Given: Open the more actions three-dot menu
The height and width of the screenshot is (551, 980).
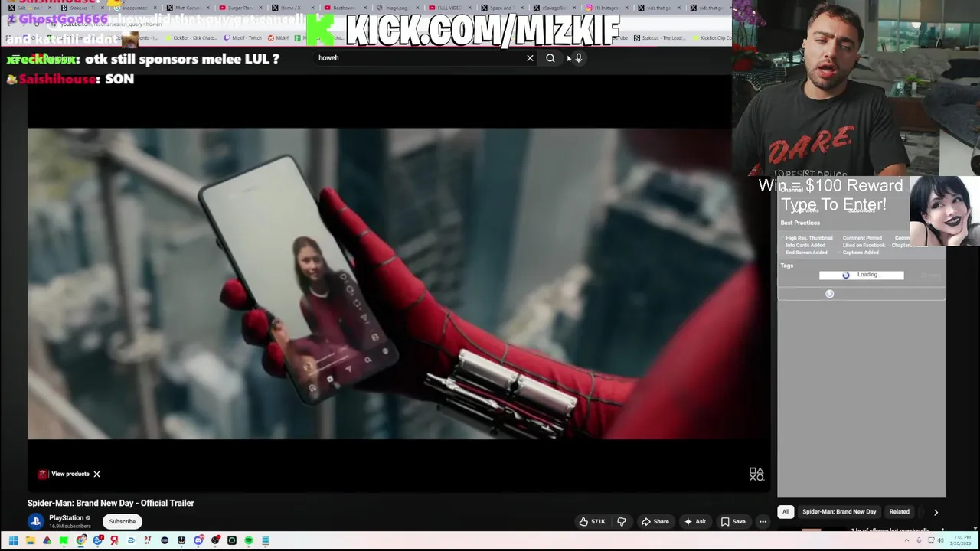Looking at the screenshot, I should click(763, 522).
